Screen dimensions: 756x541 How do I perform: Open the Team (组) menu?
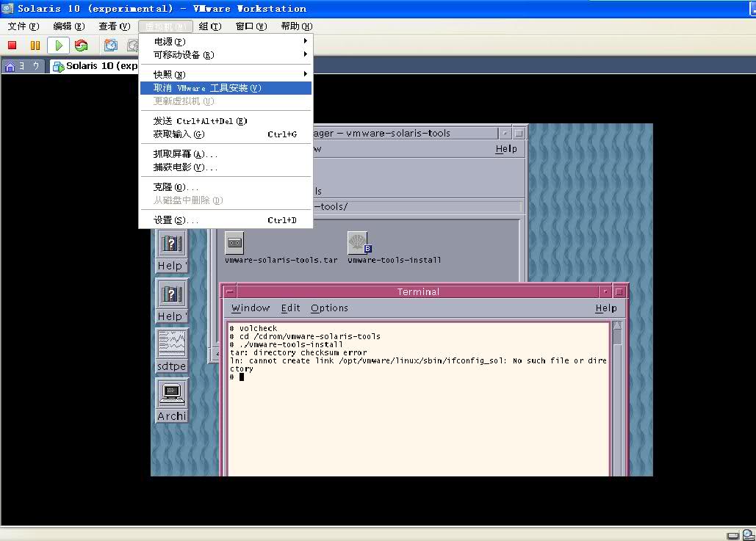(x=209, y=26)
